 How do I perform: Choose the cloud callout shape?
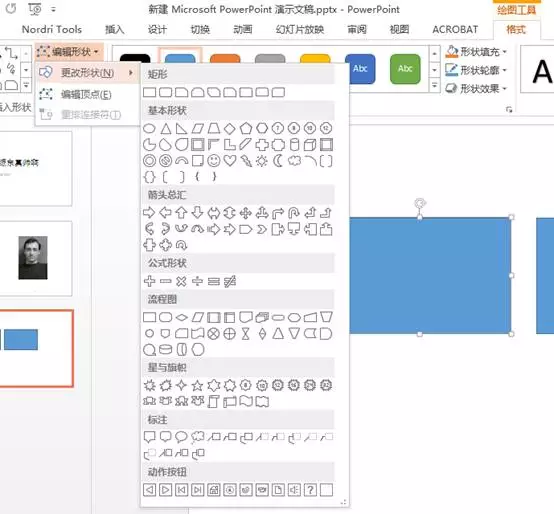click(198, 437)
